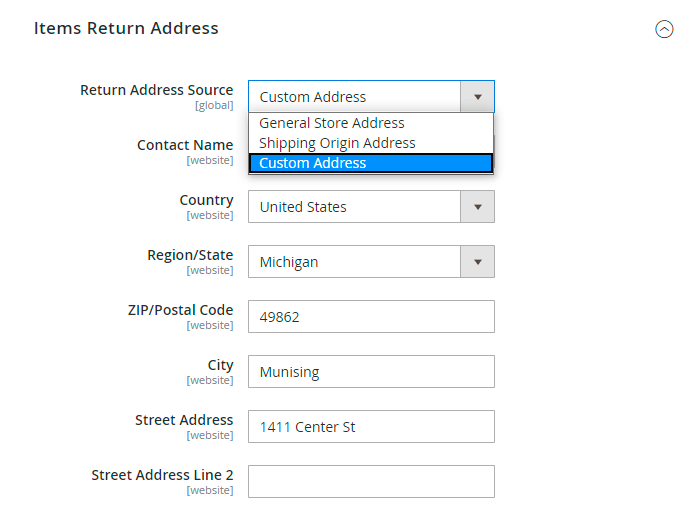Click the empty Street Address Line 2 field
The height and width of the screenshot is (518, 681).
tap(371, 481)
